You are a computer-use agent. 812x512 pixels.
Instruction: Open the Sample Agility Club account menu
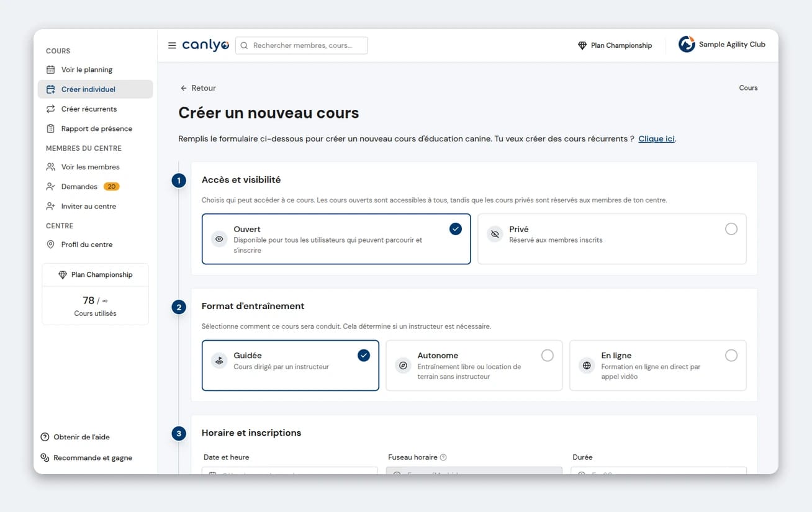(x=722, y=45)
